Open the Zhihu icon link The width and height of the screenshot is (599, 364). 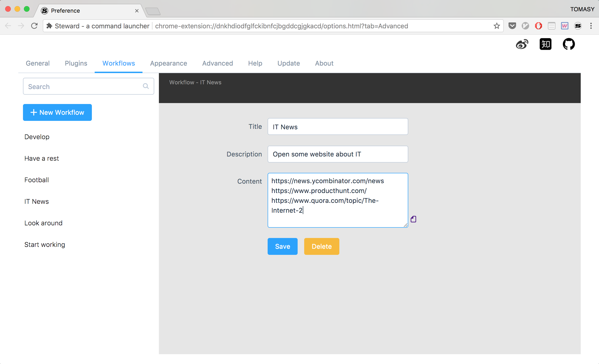click(x=545, y=44)
